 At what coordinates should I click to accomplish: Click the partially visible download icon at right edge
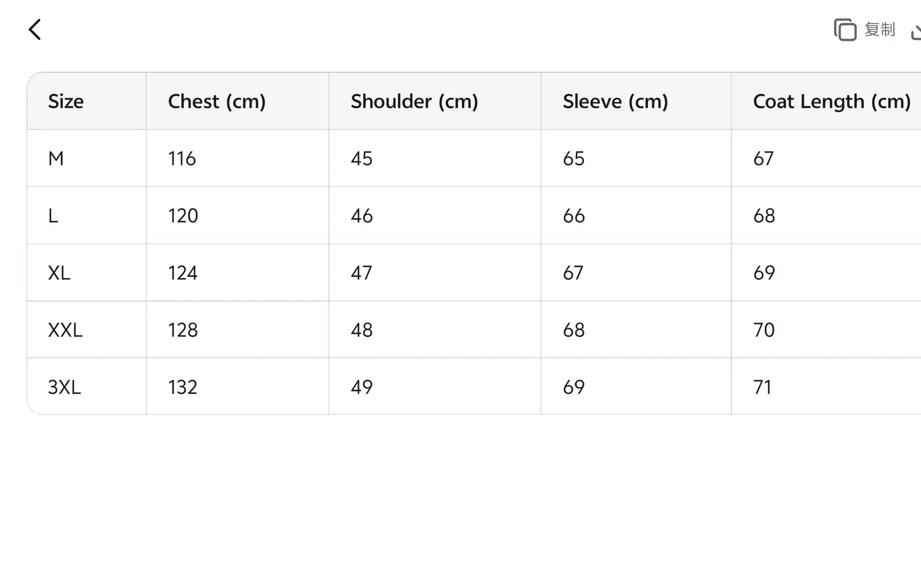point(915,32)
